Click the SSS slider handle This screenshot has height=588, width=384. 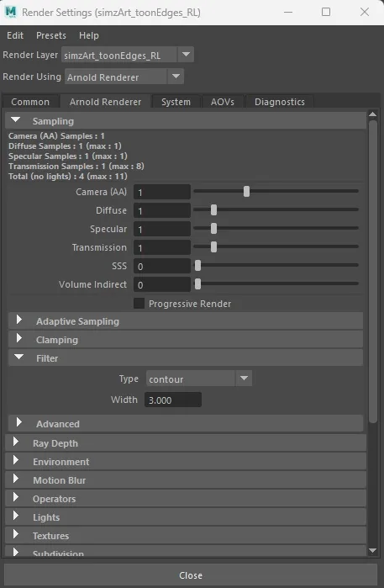[x=197, y=266]
